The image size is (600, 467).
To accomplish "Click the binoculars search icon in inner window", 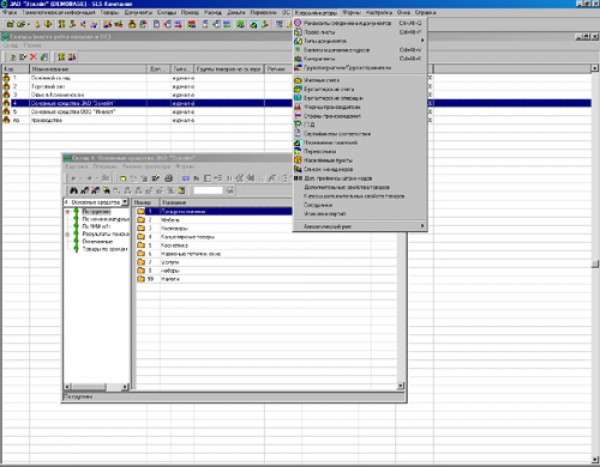I will [x=71, y=189].
